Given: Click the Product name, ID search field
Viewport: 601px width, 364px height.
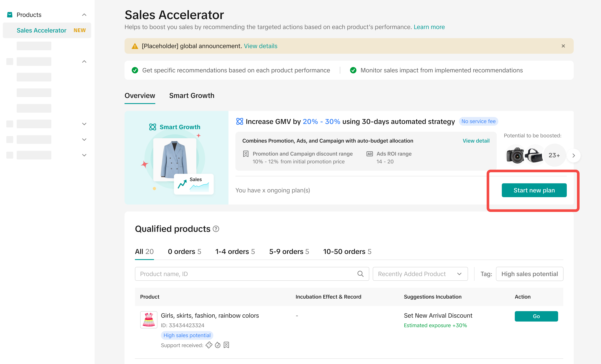Looking at the screenshot, I should [x=246, y=274].
